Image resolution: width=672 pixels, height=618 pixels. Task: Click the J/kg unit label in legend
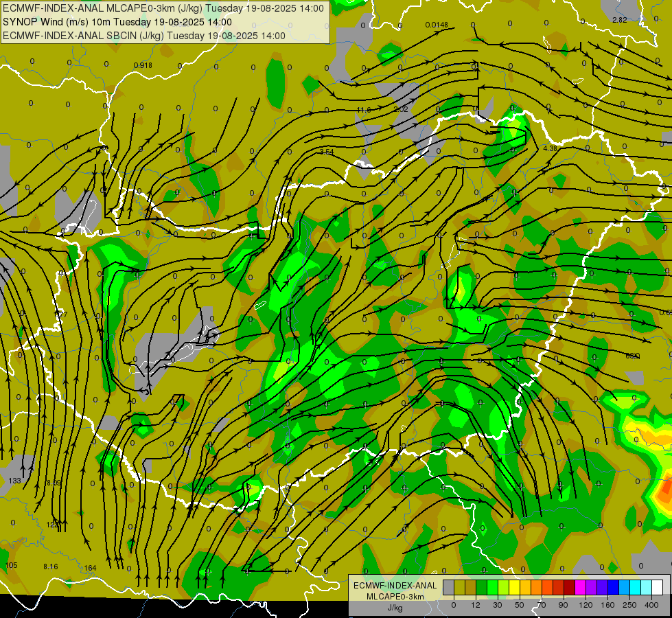[395, 607]
